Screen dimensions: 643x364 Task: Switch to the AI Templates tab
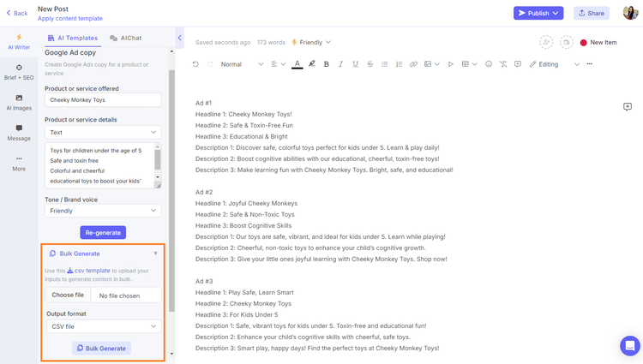pos(73,38)
